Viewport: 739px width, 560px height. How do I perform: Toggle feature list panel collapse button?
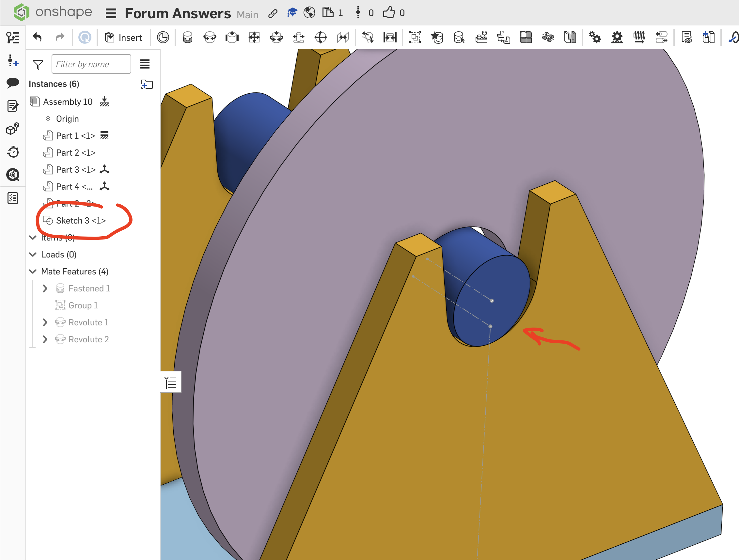[171, 382]
